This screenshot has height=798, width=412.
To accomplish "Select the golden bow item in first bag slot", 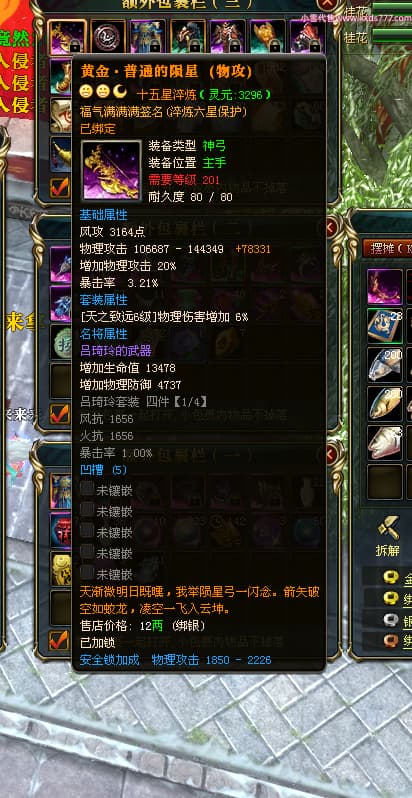I will pyautogui.click(x=67, y=38).
